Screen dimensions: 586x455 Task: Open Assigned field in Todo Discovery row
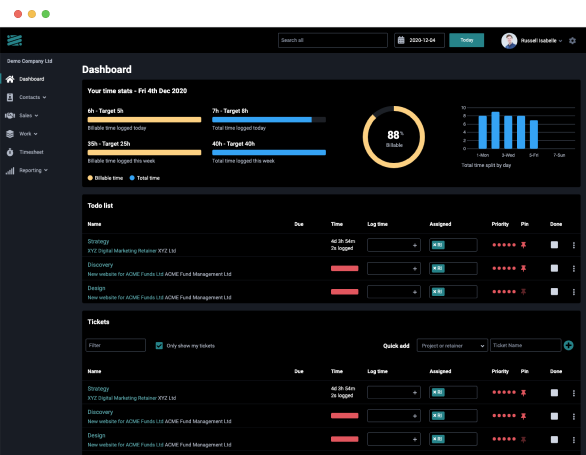453,268
